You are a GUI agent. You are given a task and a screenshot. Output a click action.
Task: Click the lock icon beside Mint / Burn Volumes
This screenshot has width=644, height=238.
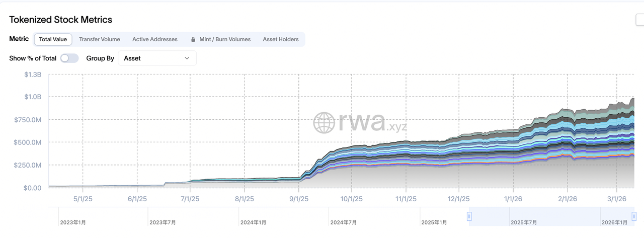pos(193,39)
